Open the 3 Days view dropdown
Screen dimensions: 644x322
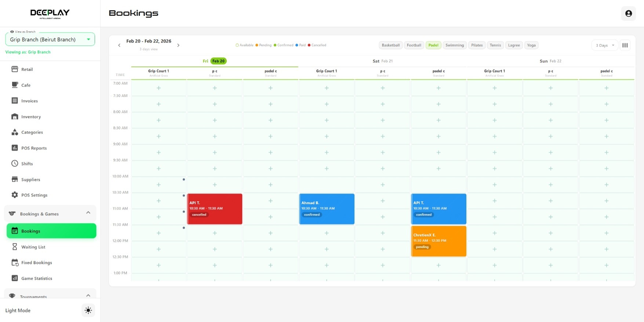pos(604,45)
